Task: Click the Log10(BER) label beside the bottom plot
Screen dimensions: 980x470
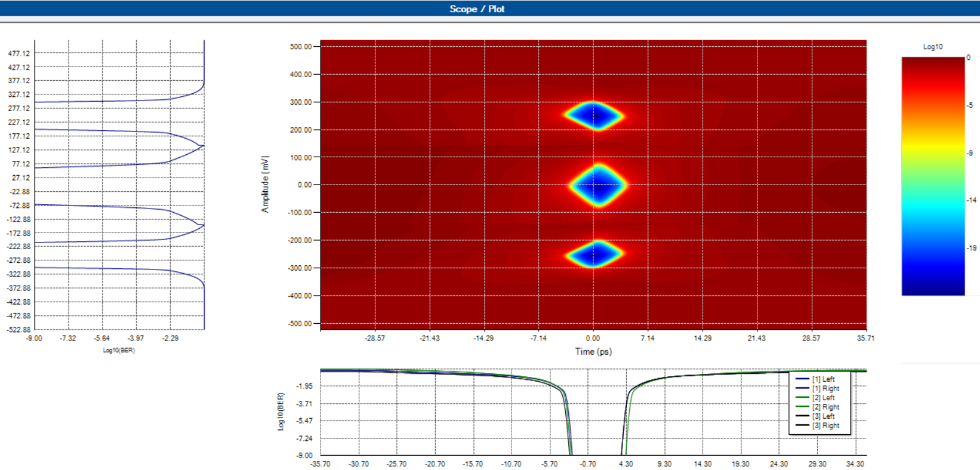Action: 281,411
